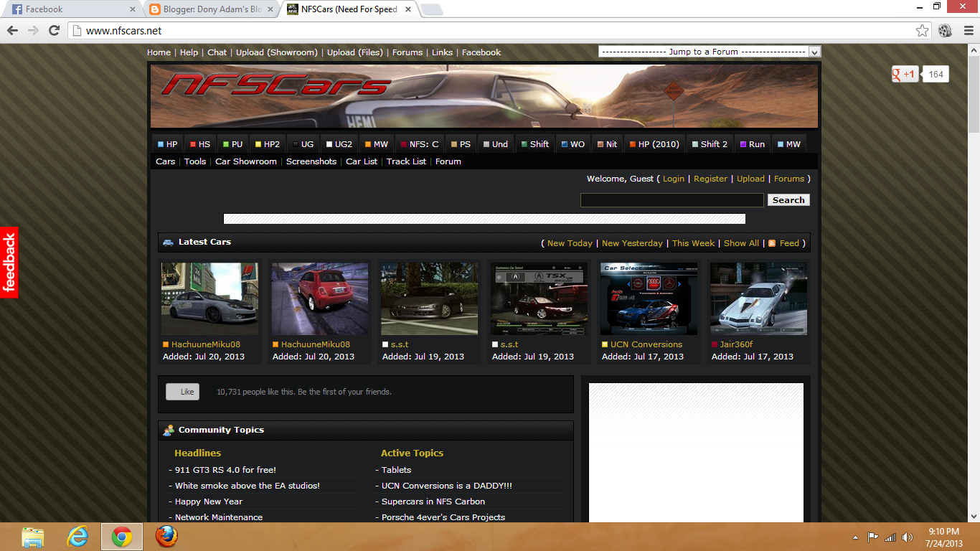
Task: Launch Firefox from the taskbar
Action: coord(166,537)
